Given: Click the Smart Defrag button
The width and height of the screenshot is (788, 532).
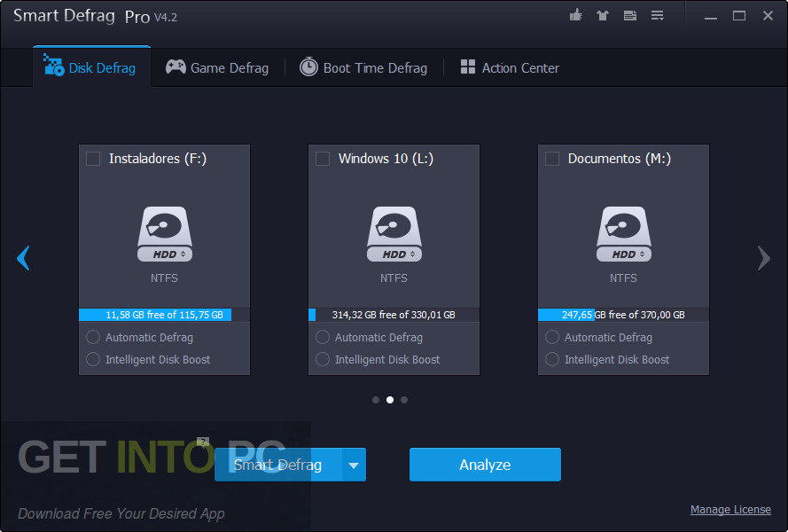Looking at the screenshot, I should 278,465.
